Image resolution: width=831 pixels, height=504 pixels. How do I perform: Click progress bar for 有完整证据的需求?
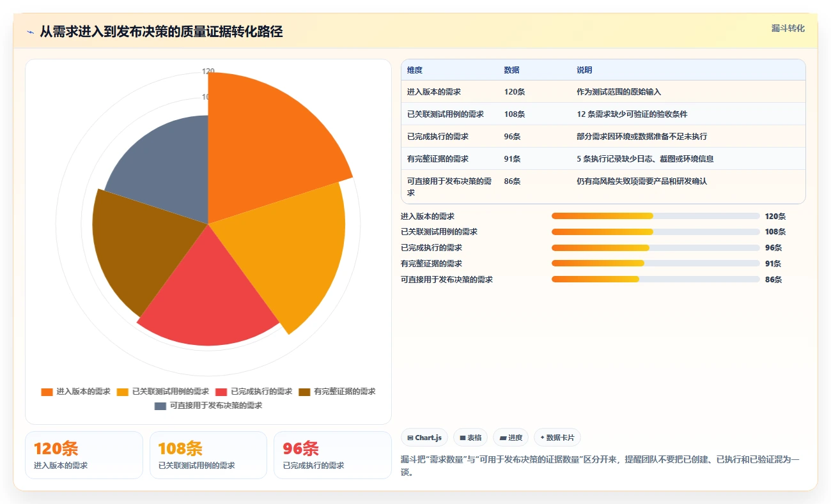click(x=656, y=263)
